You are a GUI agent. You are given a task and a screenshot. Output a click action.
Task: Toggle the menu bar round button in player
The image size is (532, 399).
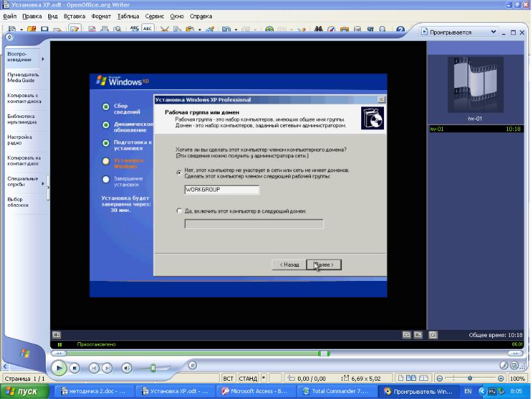tap(9, 37)
